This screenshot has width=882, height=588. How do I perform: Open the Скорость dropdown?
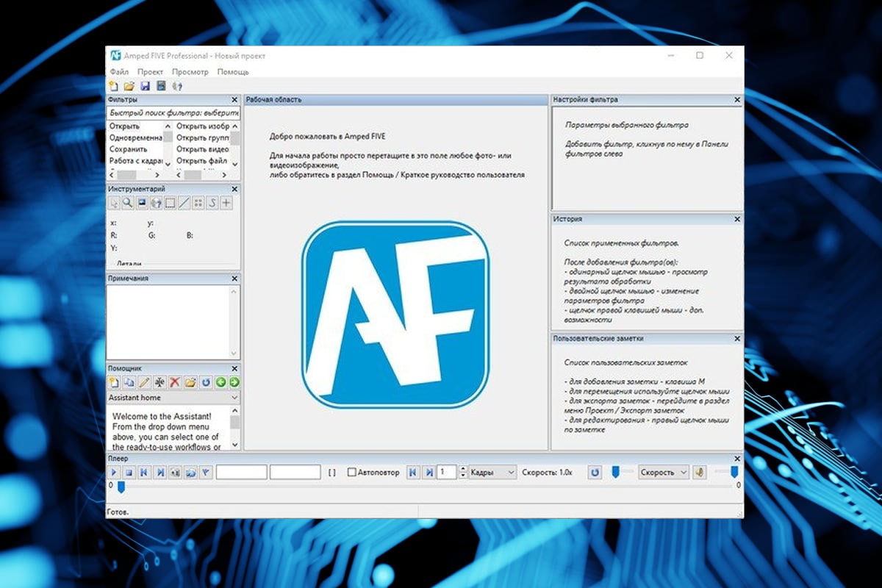[664, 473]
